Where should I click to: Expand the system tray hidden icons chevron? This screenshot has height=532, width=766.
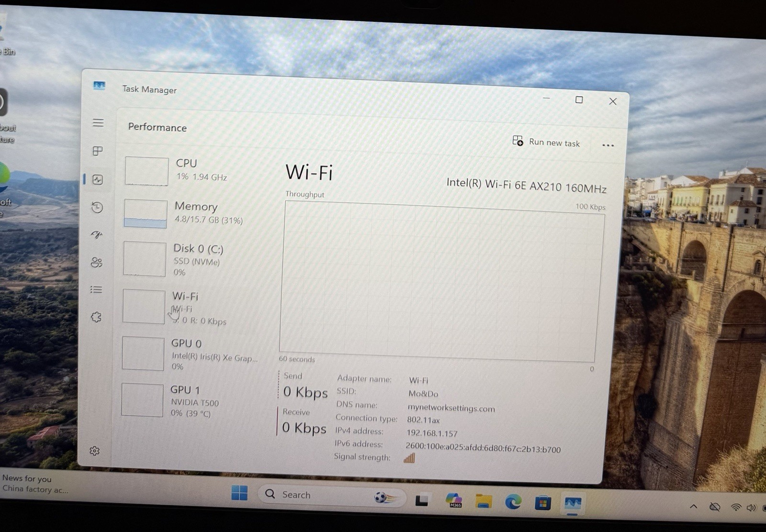[693, 506]
